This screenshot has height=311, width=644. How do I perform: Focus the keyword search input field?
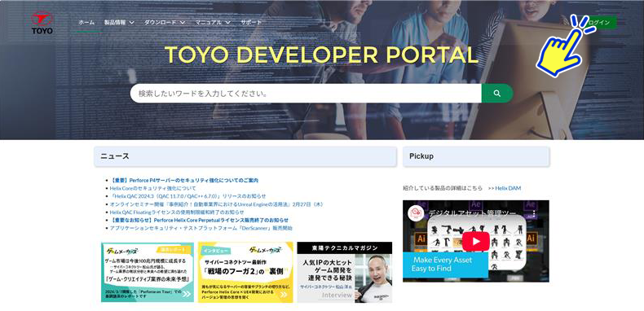click(x=306, y=94)
